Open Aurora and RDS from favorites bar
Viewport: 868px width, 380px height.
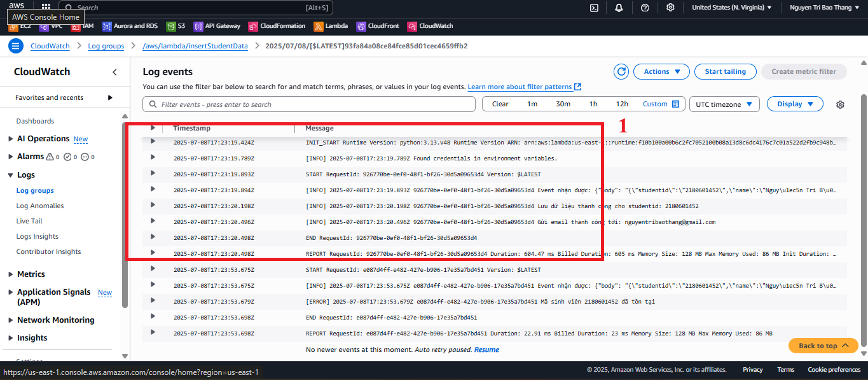click(130, 26)
